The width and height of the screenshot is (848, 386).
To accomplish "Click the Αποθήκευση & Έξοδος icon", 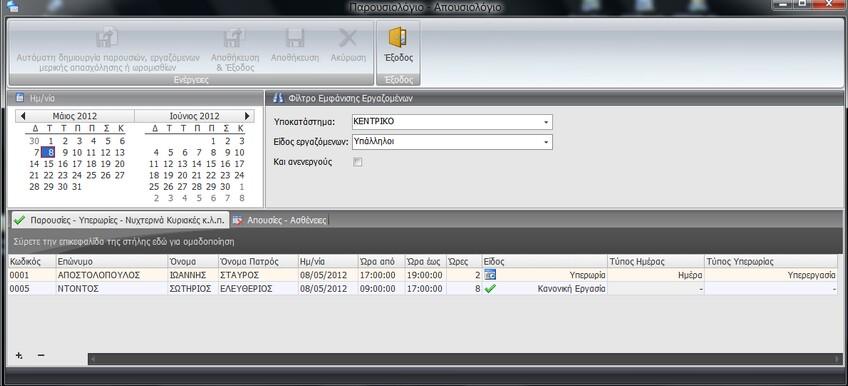I will (235, 38).
